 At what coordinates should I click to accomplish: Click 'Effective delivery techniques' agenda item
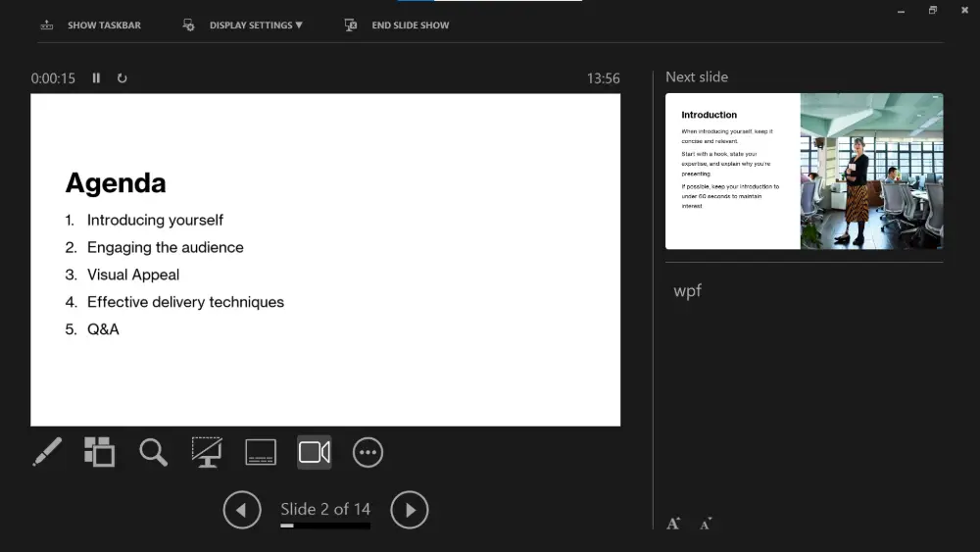185,302
